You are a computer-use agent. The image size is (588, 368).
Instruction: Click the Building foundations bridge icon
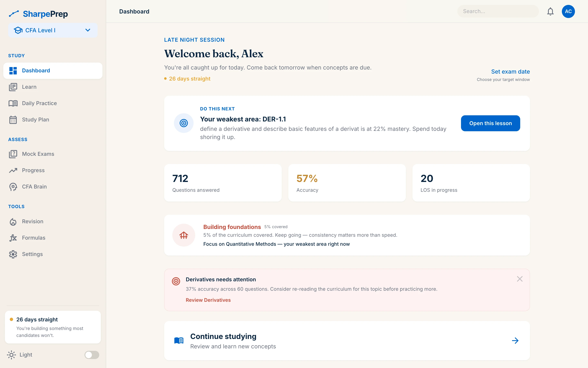184,235
